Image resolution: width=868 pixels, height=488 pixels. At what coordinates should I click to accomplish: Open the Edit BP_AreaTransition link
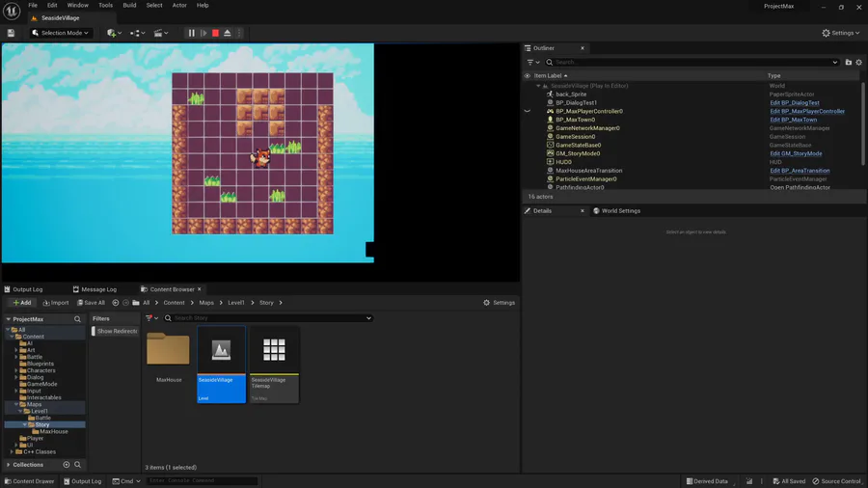pyautogui.click(x=800, y=171)
